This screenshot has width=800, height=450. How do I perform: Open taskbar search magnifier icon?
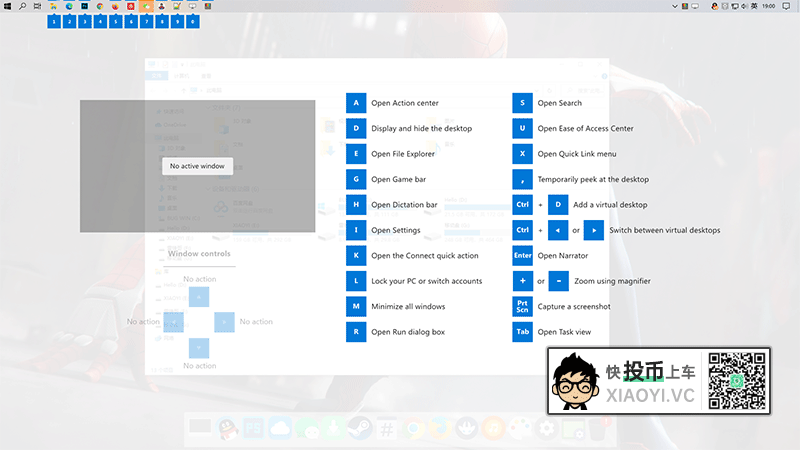pos(22,6)
